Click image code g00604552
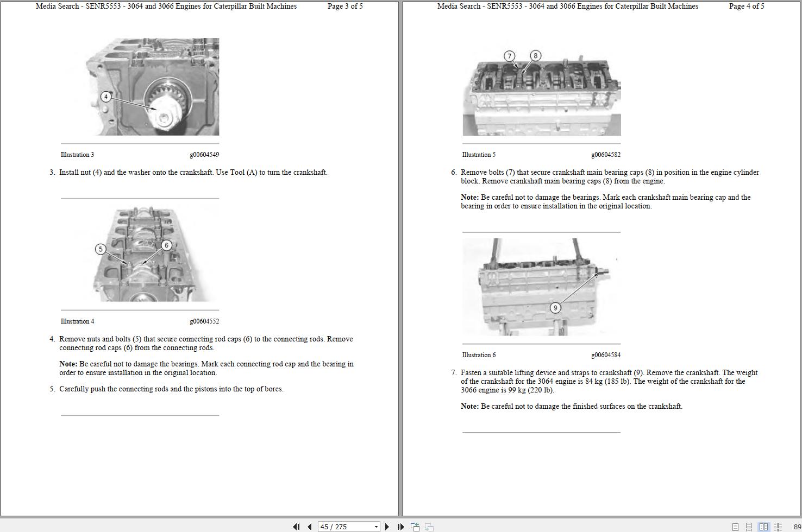This screenshot has height=532, width=802. (204, 321)
